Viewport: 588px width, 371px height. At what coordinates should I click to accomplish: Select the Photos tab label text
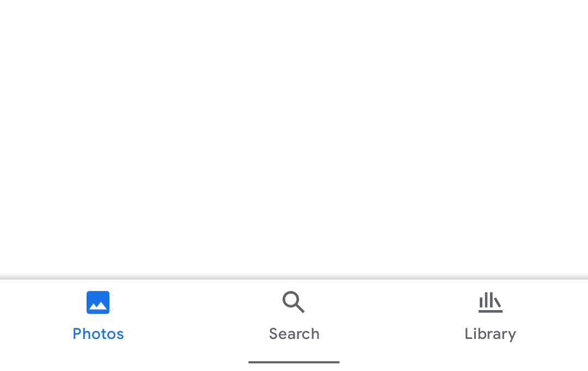pyautogui.click(x=98, y=334)
